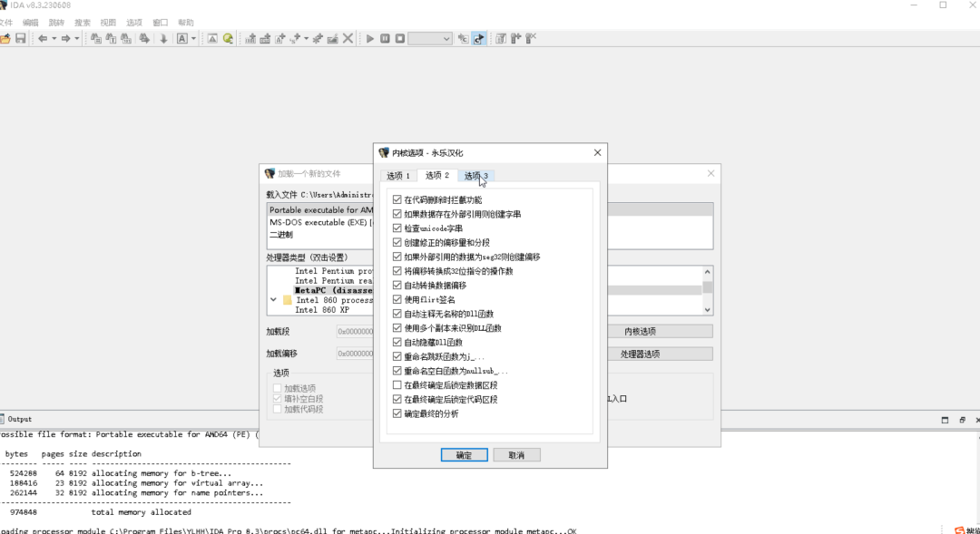Collapse the Intel 860 processors tree node
The image size is (980, 534).
pos(273,300)
